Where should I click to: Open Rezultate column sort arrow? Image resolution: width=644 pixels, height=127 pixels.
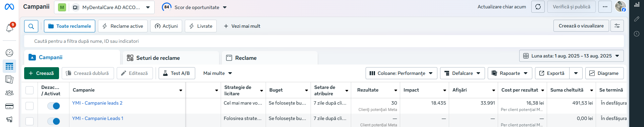click(396, 90)
